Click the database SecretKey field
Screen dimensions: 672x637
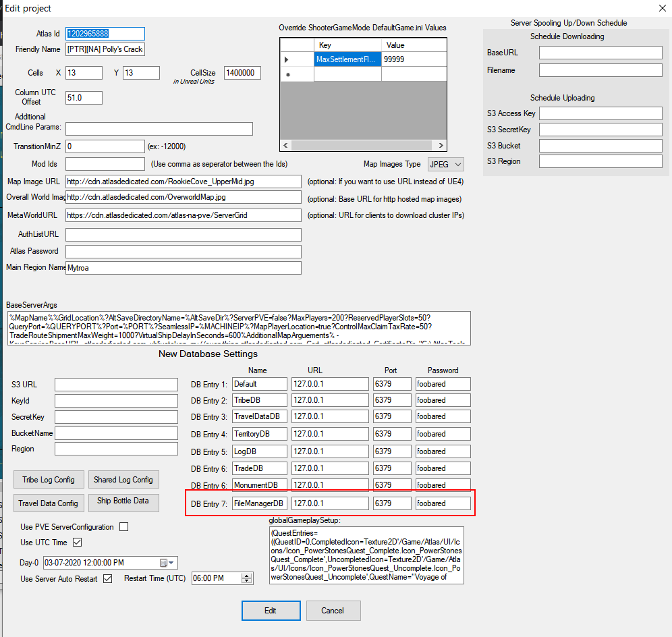[x=116, y=416]
